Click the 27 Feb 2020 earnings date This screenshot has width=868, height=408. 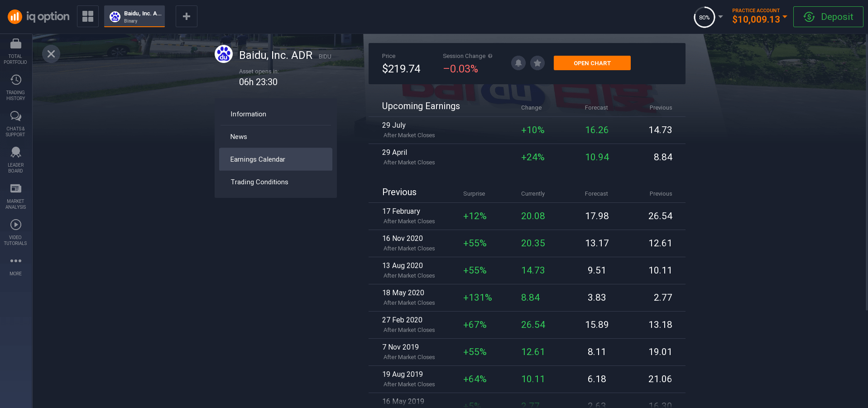402,320
